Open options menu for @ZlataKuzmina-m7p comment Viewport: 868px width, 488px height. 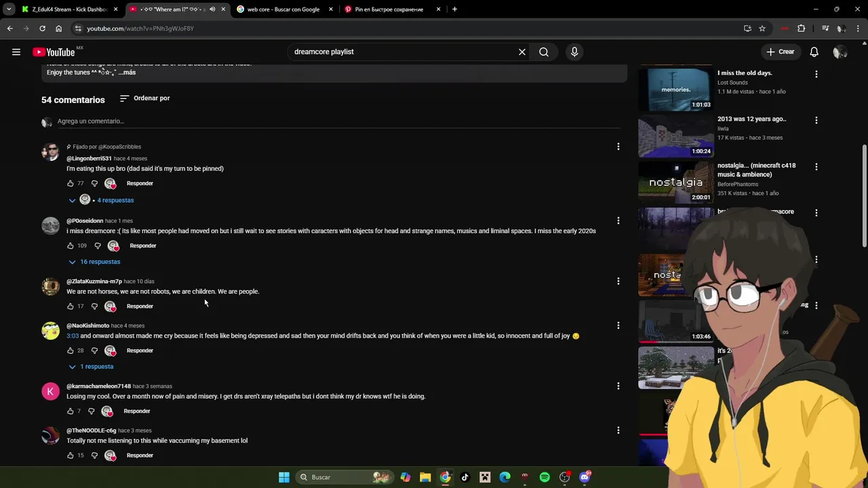coord(618,281)
